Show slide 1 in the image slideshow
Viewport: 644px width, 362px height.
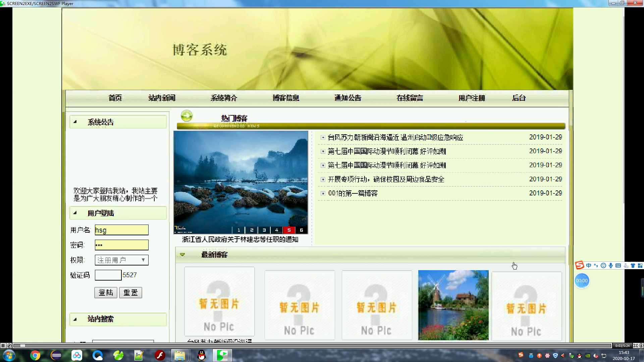(238, 230)
